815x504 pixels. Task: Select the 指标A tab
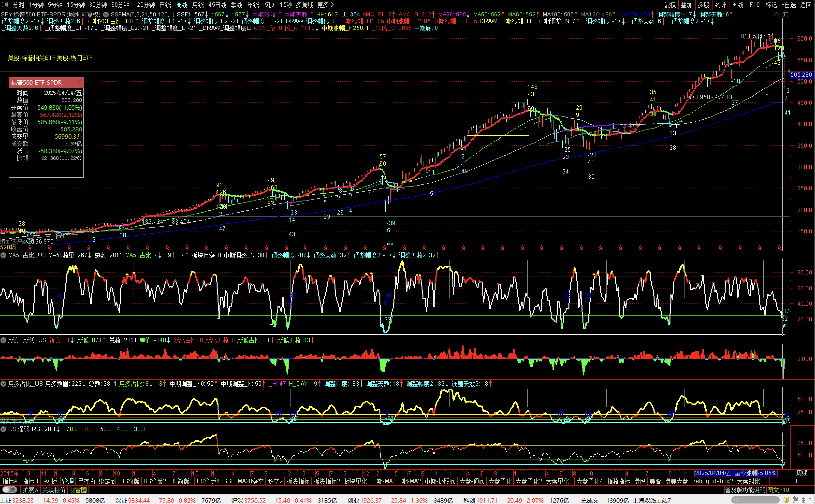click(10, 481)
